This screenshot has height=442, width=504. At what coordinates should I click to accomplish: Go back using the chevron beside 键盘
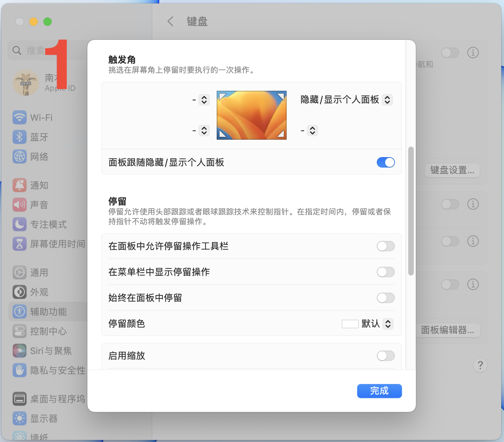tap(170, 22)
